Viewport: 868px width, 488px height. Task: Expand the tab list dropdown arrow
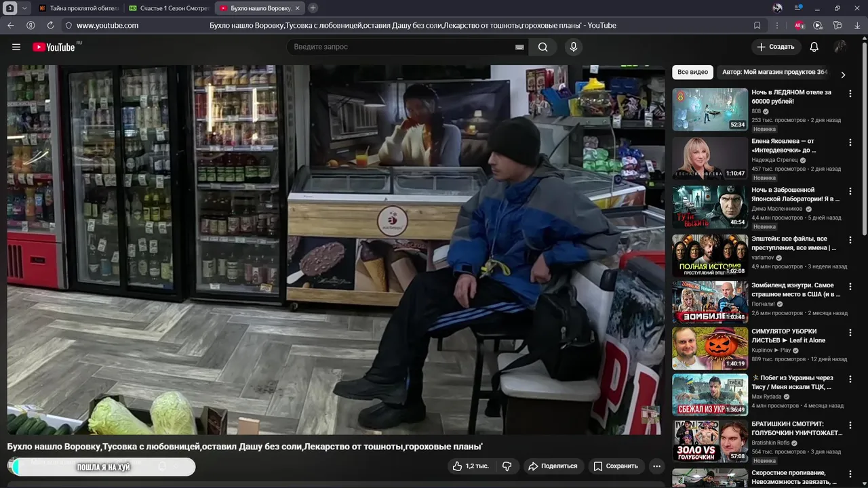(x=25, y=8)
